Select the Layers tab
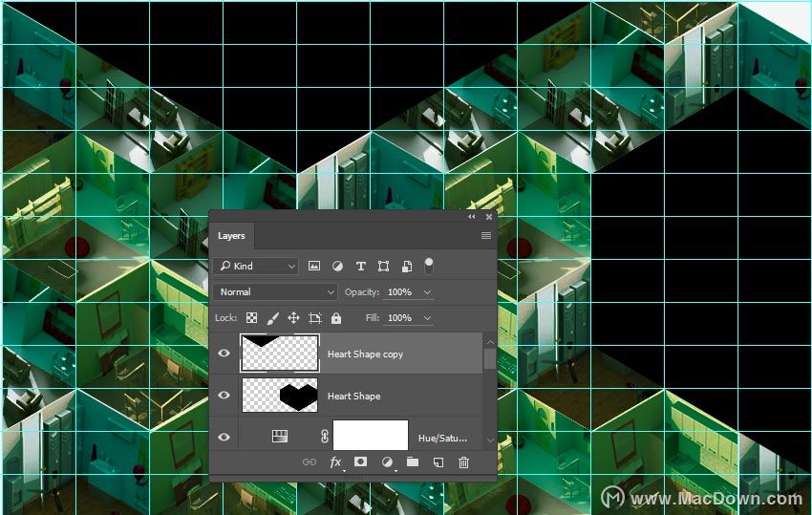Viewport: 812px width, 515px height. click(231, 236)
